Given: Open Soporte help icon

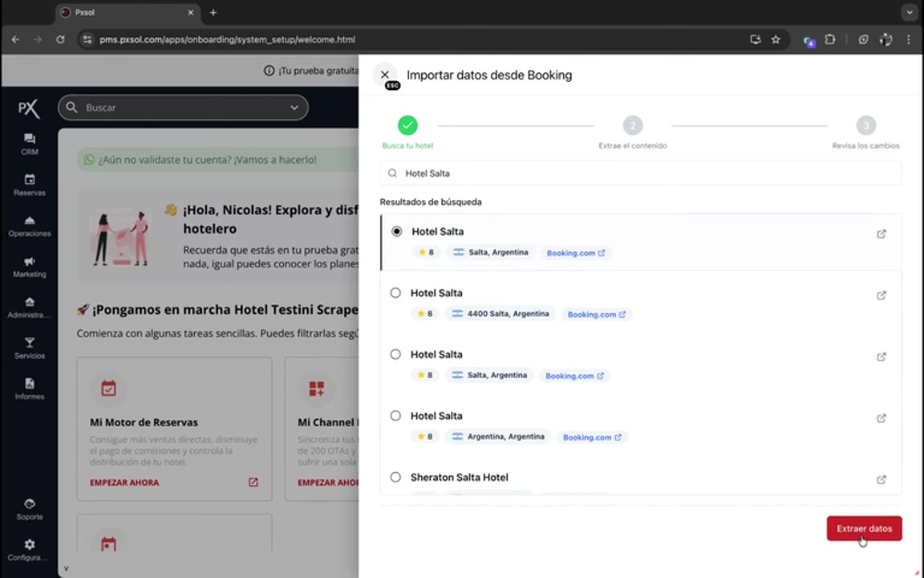Looking at the screenshot, I should [30, 509].
